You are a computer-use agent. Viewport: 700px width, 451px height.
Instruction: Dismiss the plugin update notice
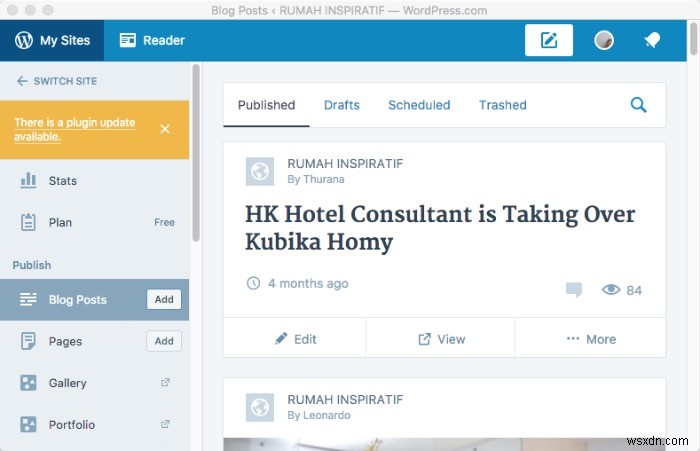click(165, 129)
